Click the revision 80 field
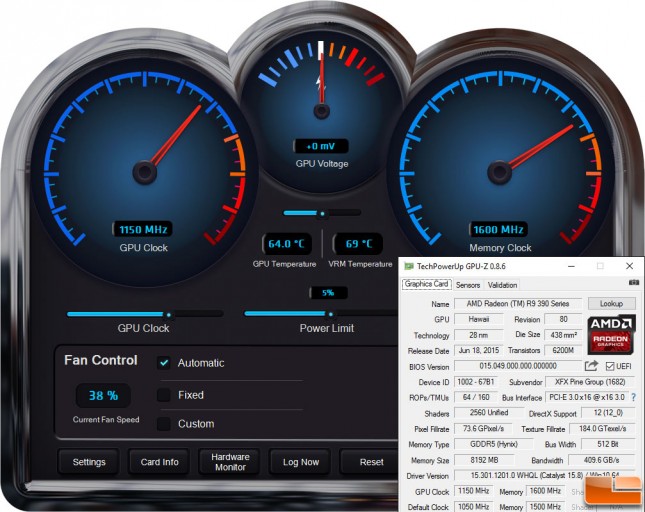 563,319
